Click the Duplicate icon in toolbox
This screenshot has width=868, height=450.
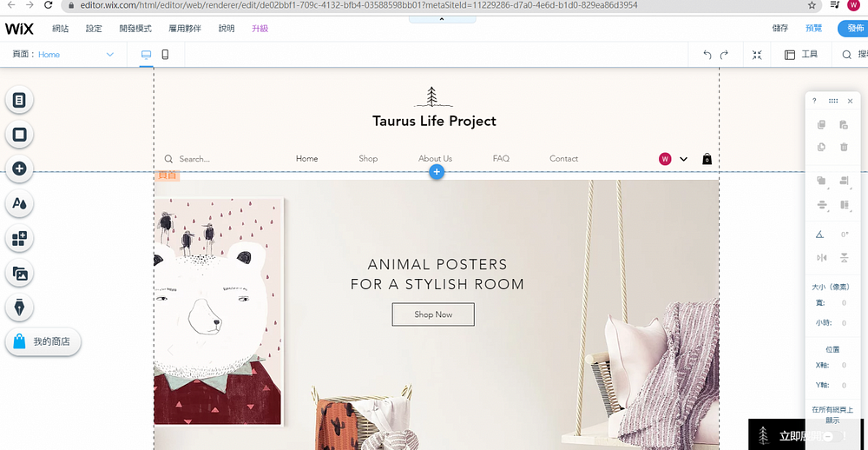[821, 147]
